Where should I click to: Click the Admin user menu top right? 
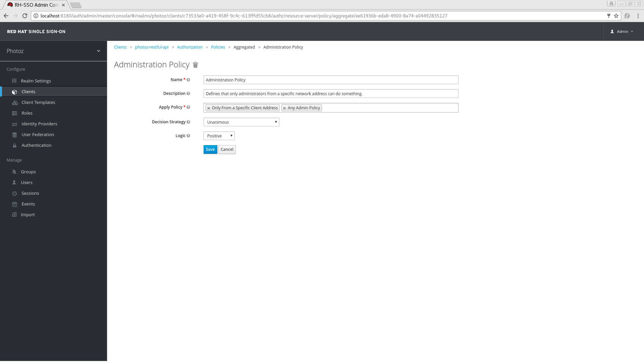coord(622,32)
